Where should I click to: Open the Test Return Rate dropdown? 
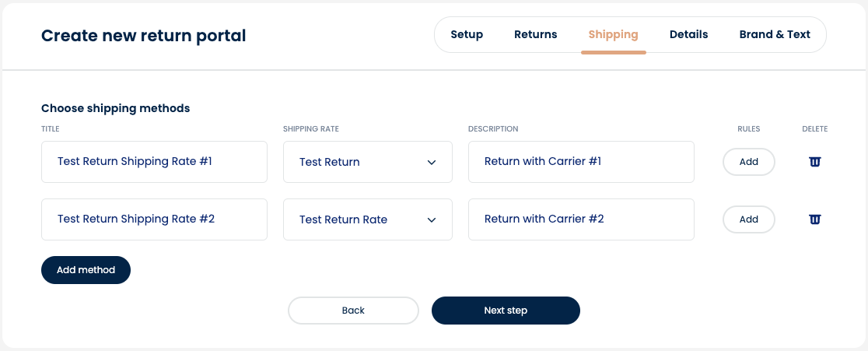pyautogui.click(x=368, y=219)
